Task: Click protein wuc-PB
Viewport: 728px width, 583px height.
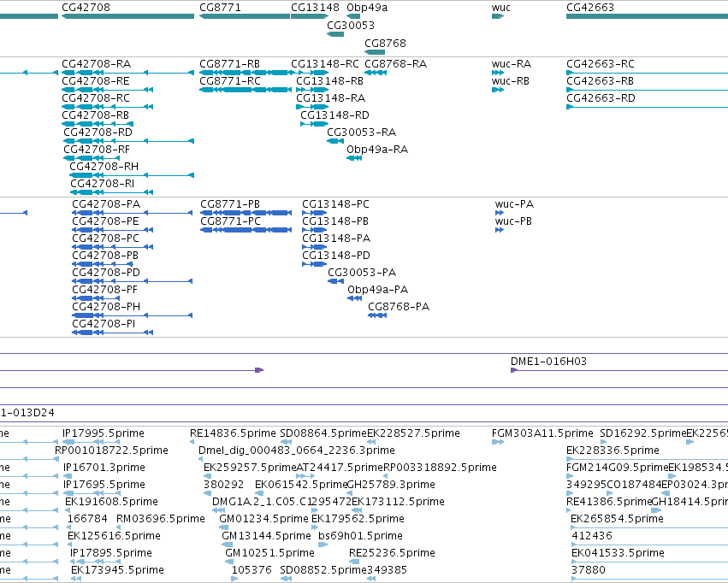Action: point(513,221)
